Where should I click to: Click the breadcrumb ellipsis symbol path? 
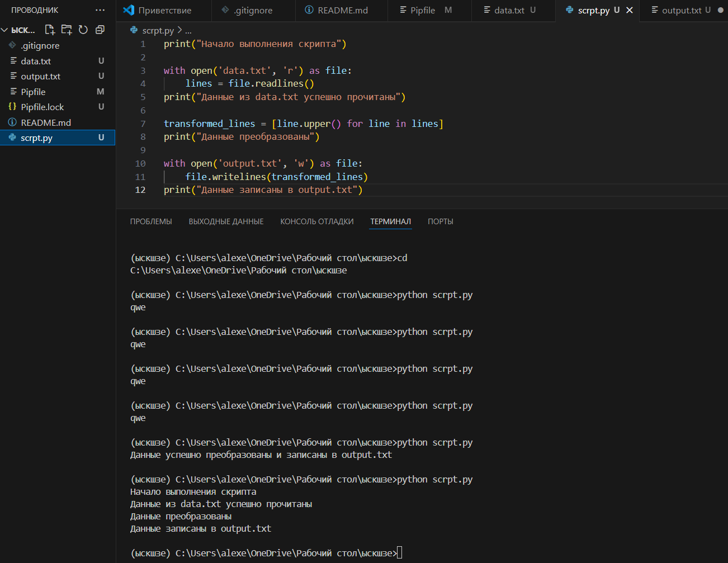[x=188, y=31]
